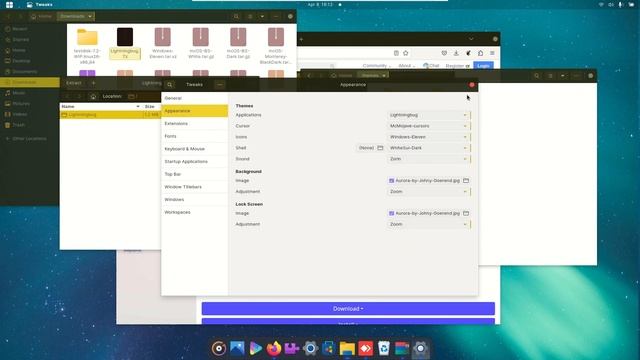Select Extensions in Tweaks sidebar
640x360 pixels.
(x=195, y=124)
